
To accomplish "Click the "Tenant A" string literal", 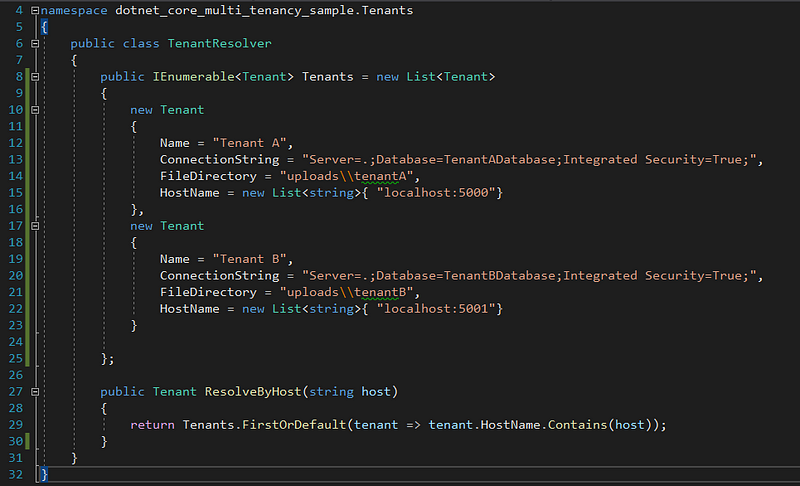I will click(x=249, y=143).
